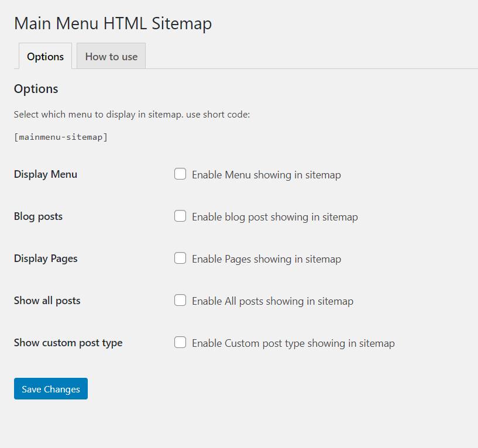Screen dimensions: 478x448
Task: Open the How to use tab
Action: tap(111, 56)
